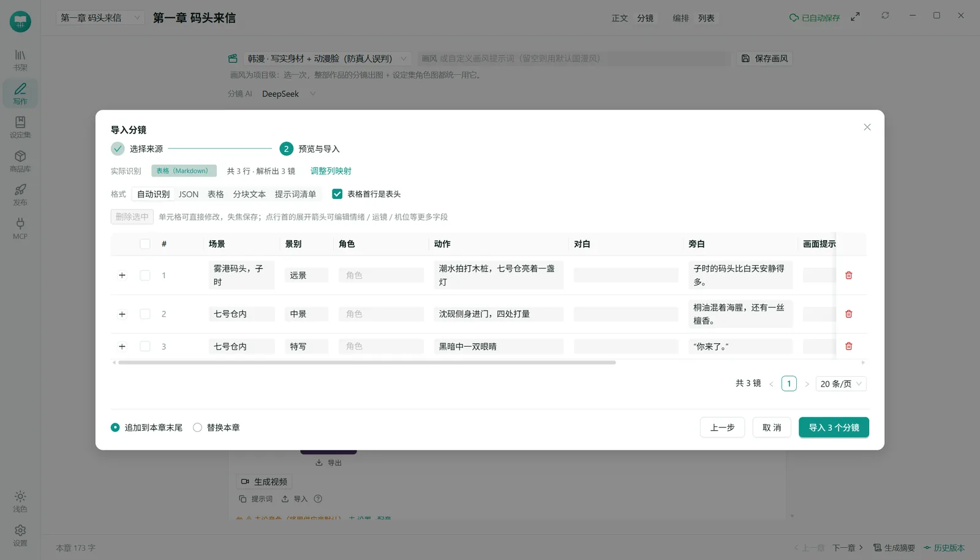Check the row 3 checkbox
Image resolution: width=980 pixels, height=560 pixels.
coord(145,346)
